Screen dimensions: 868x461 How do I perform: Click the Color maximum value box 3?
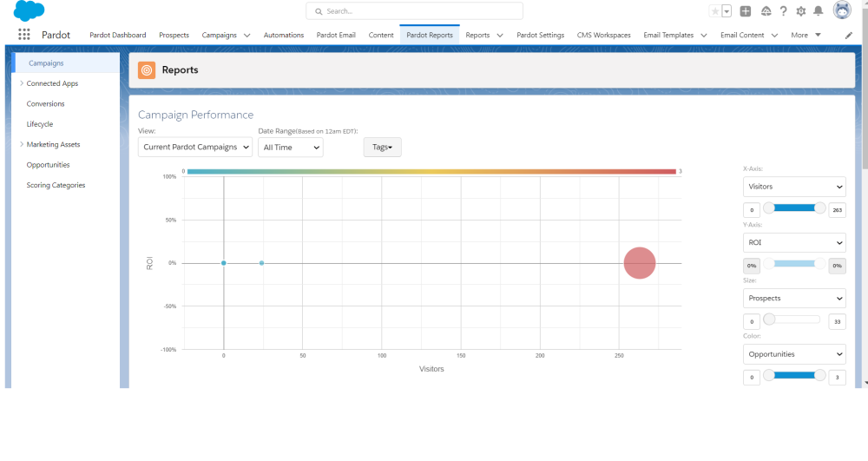click(x=837, y=378)
